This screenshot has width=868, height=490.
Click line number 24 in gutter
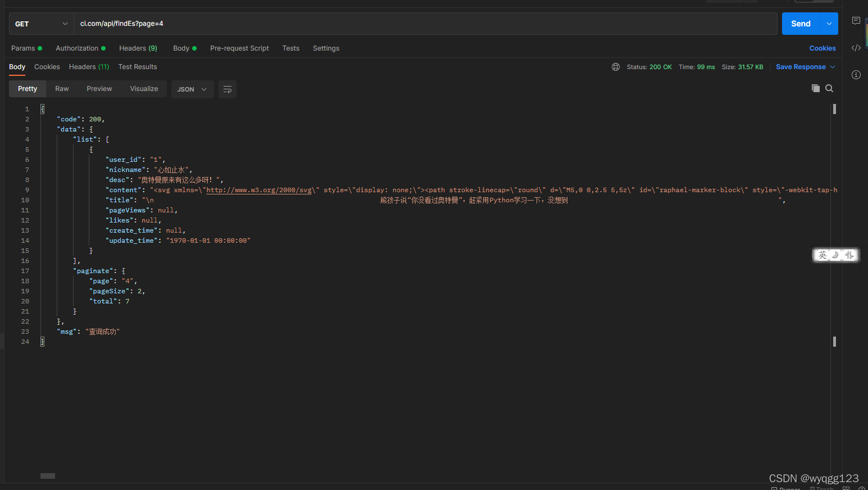point(25,342)
